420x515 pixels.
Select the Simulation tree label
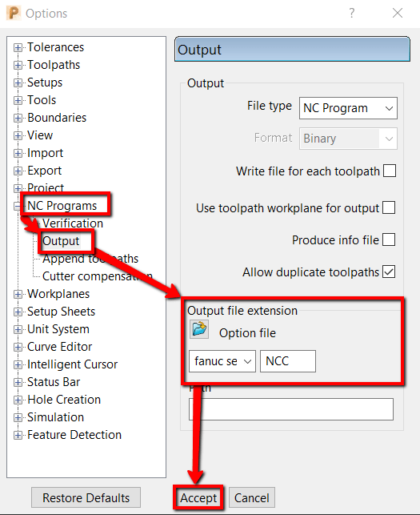click(x=55, y=417)
